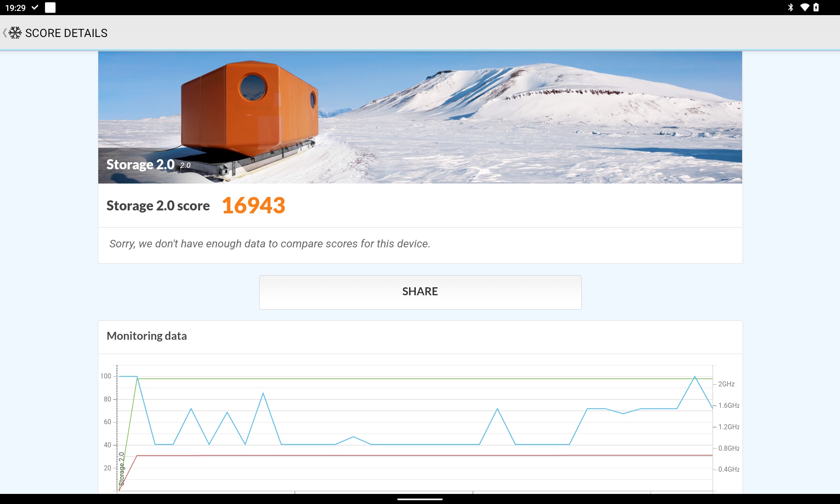Tap the white square notification icon

(50, 7)
